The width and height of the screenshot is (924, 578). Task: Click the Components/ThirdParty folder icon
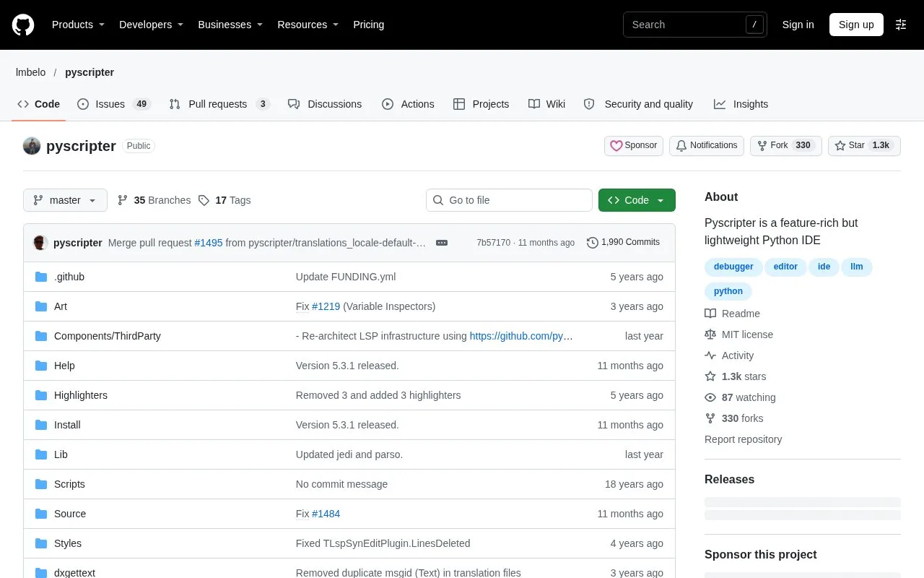point(41,336)
